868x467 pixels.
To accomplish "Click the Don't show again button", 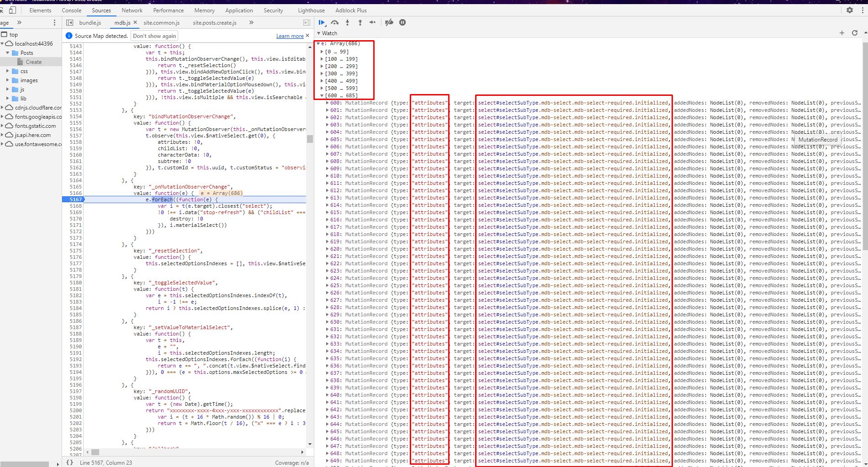I will click(x=154, y=36).
